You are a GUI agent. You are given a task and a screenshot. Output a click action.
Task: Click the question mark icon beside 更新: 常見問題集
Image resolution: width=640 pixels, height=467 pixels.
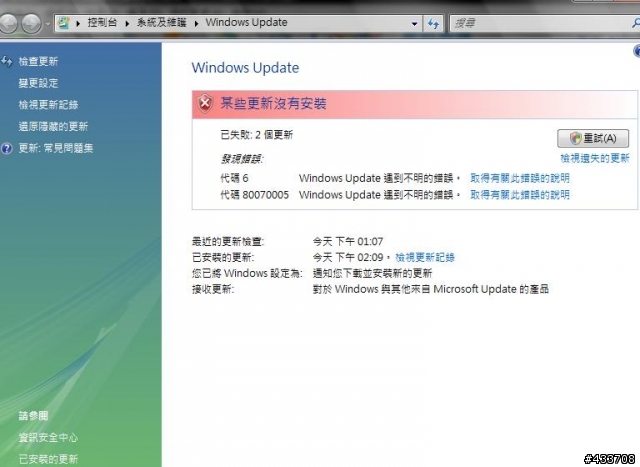7,148
